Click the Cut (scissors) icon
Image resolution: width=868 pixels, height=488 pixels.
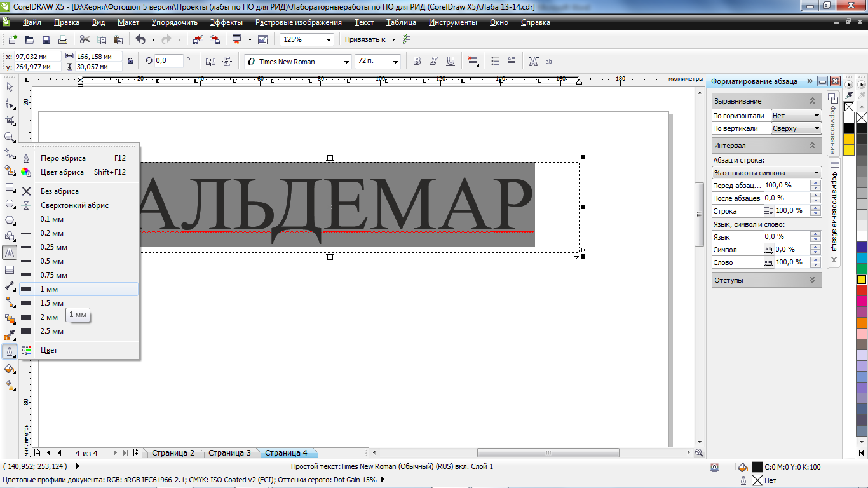click(x=85, y=40)
